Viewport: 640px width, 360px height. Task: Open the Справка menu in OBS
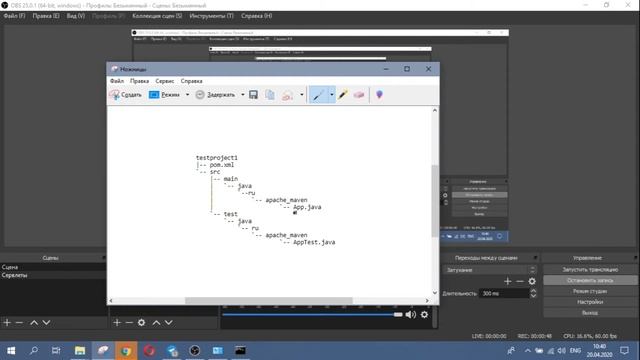256,16
